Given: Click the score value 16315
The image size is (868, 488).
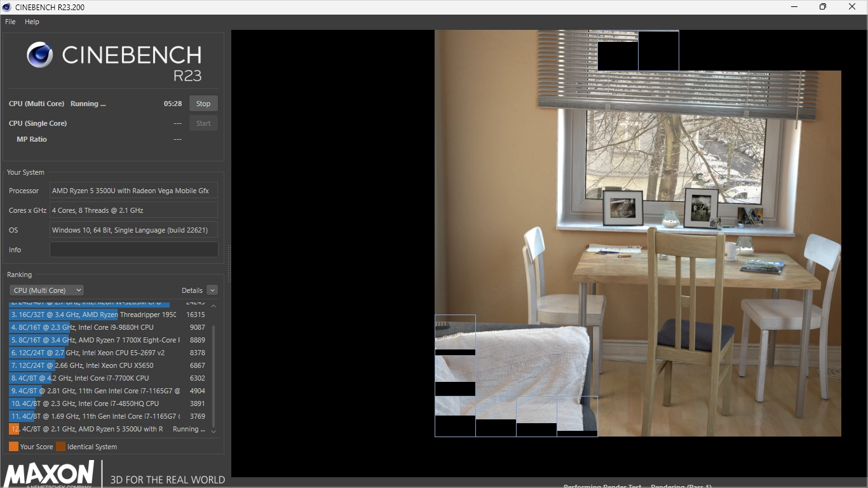Looking at the screenshot, I should pyautogui.click(x=196, y=315).
